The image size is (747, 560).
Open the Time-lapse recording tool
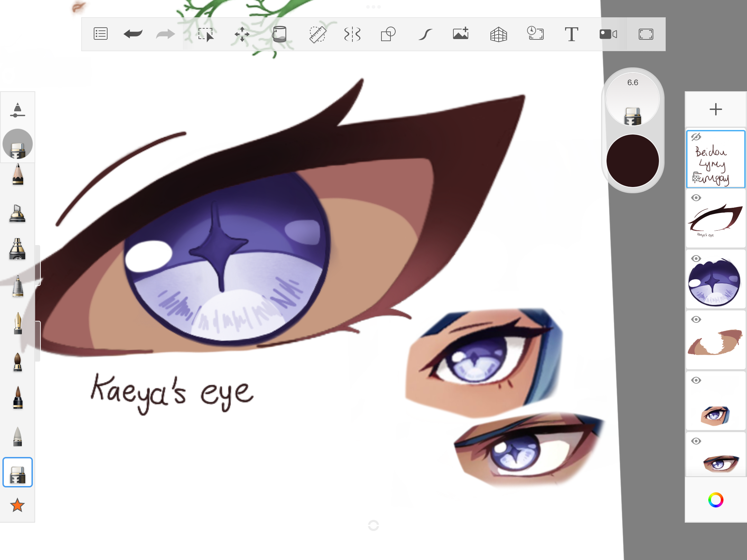535,33
